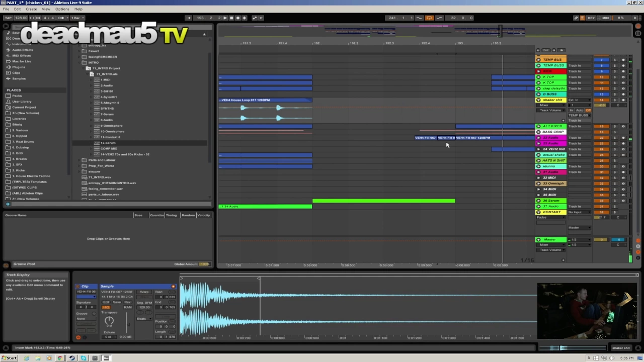Set shaker shit monitoring to In
The image size is (644, 362).
pyautogui.click(x=571, y=110)
